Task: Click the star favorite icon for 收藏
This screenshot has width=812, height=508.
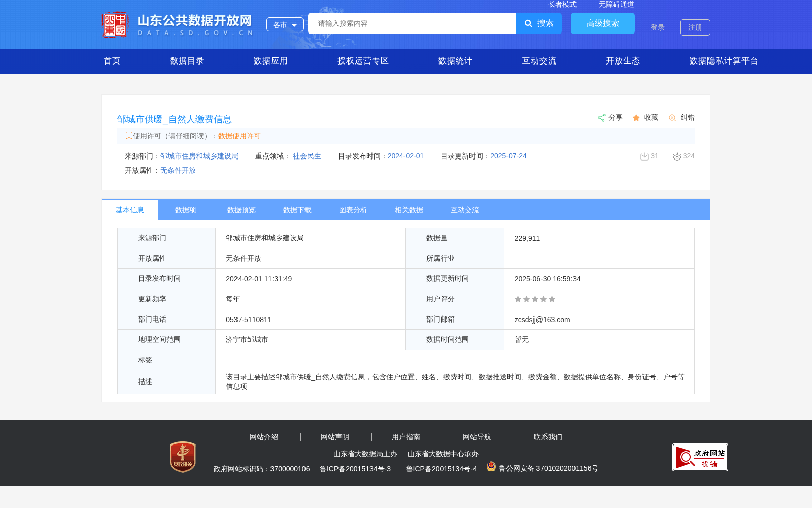Action: pyautogui.click(x=636, y=118)
